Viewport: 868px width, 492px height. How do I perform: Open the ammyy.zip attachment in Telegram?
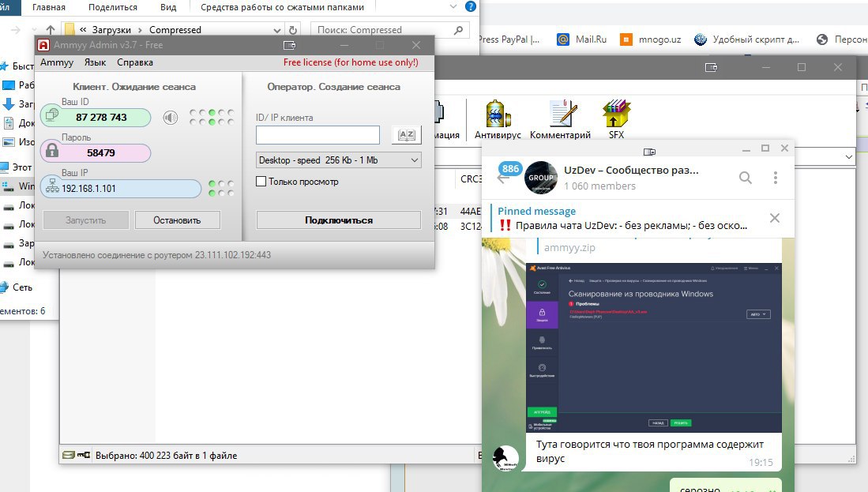click(x=569, y=247)
